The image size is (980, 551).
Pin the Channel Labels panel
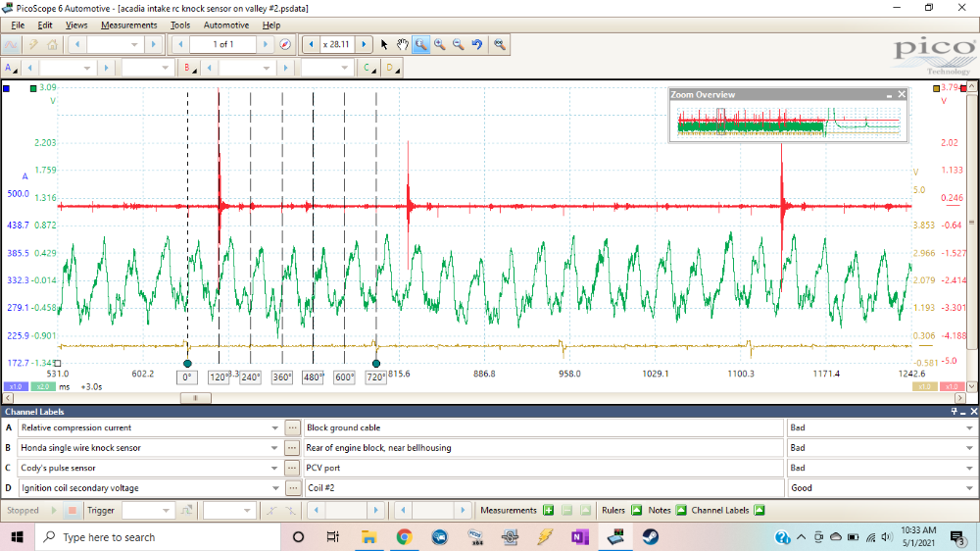point(954,412)
